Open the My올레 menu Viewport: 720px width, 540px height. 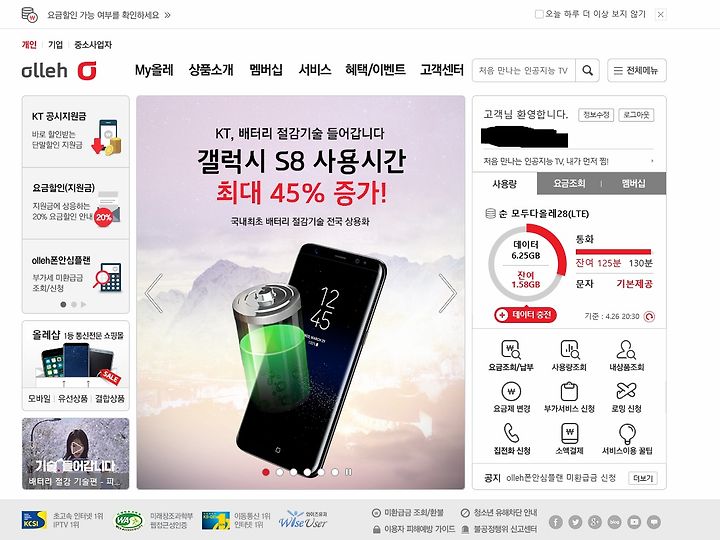(x=154, y=70)
